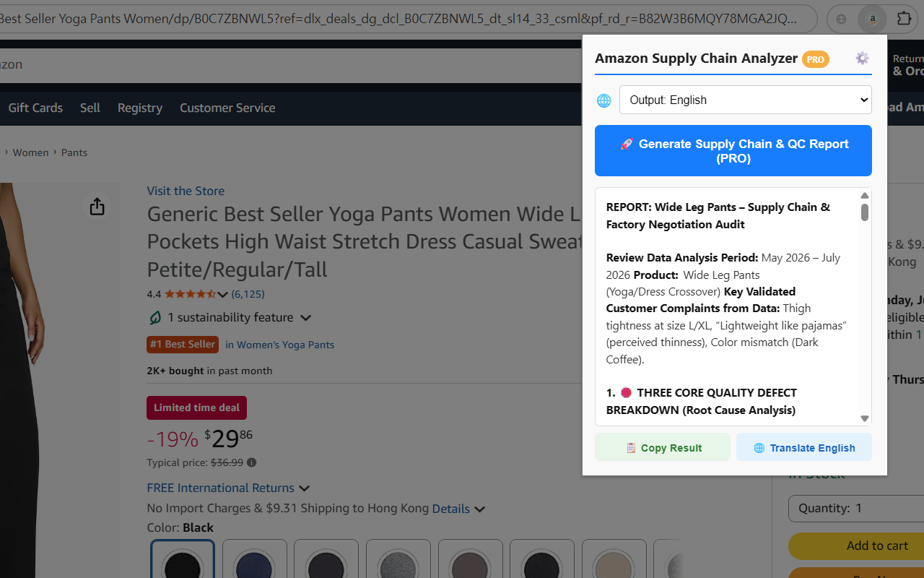Viewport: 924px width, 578px height.
Task: Open Customer Service navigation item
Action: click(x=227, y=108)
